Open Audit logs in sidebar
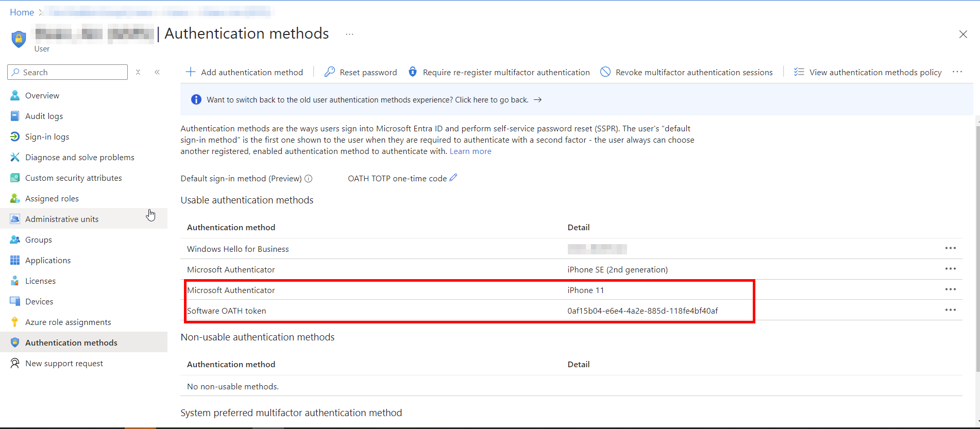 coord(44,116)
